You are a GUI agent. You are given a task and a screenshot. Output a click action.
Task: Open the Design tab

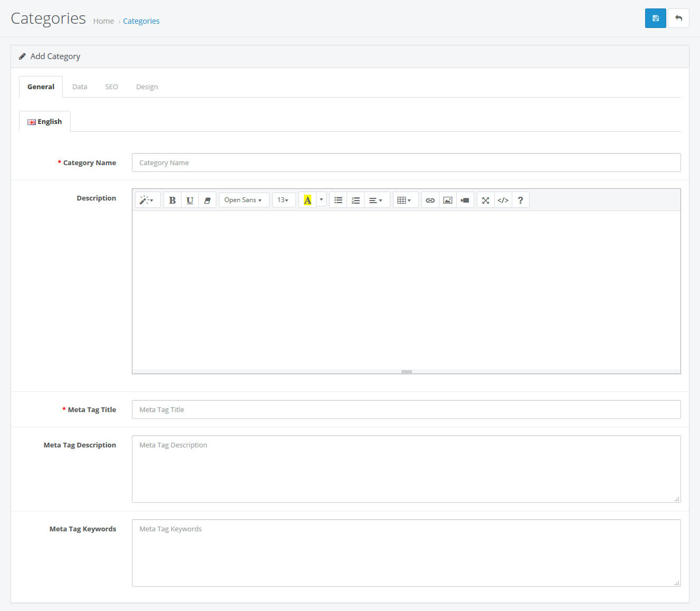[147, 87]
